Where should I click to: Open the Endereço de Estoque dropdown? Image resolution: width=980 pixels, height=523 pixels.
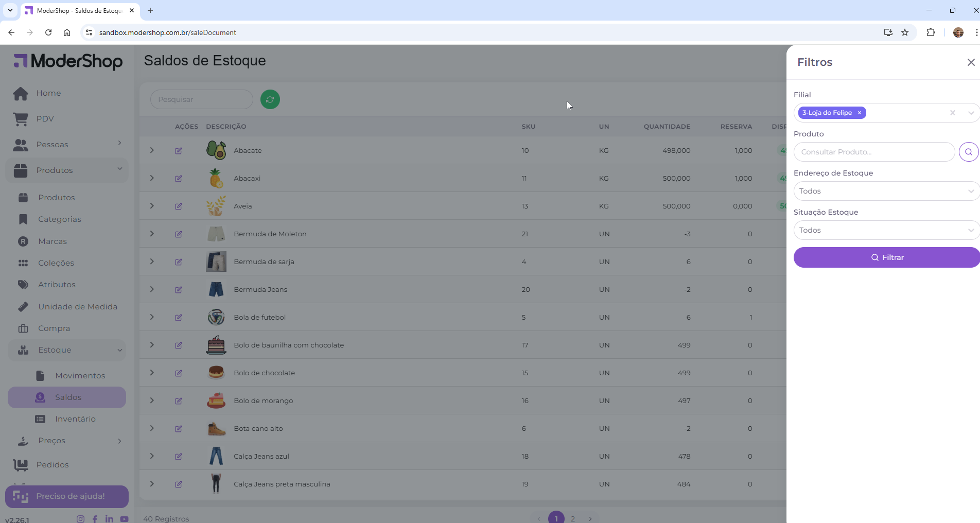885,191
